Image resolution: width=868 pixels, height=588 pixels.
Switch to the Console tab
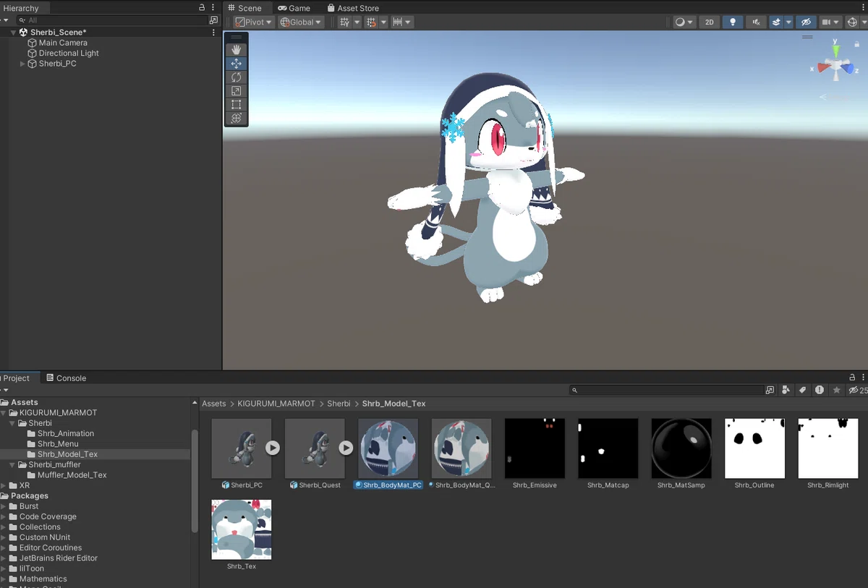(66, 378)
